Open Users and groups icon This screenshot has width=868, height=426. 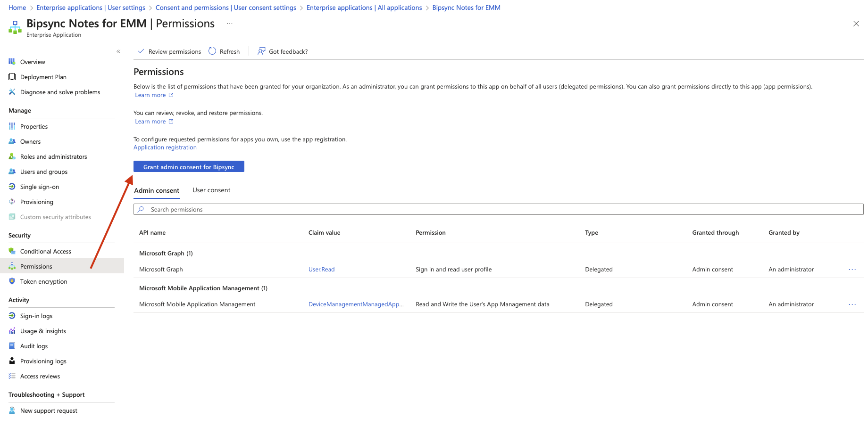(12, 172)
